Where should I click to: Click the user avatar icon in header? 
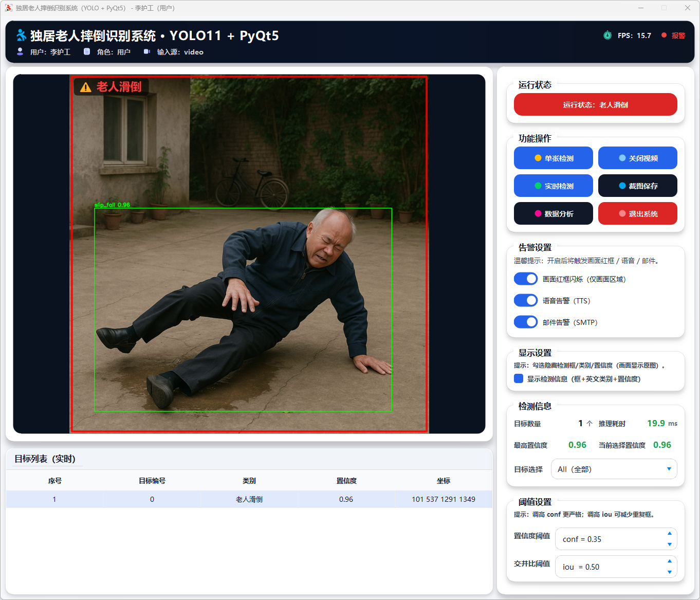click(x=20, y=51)
